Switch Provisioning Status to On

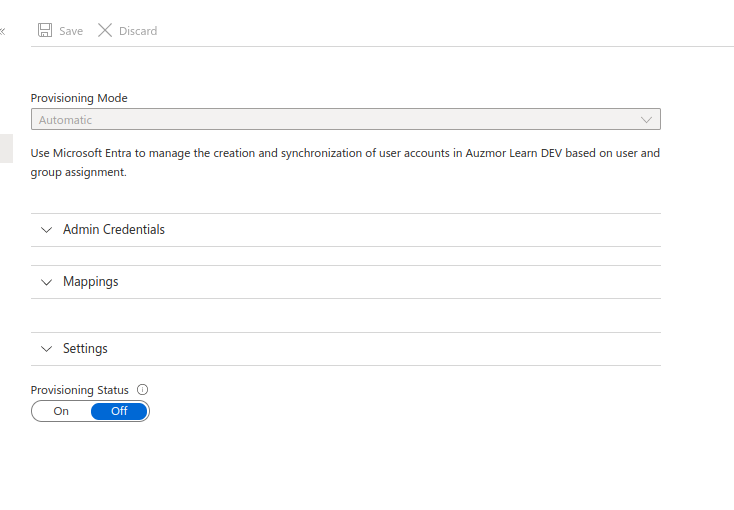(61, 411)
